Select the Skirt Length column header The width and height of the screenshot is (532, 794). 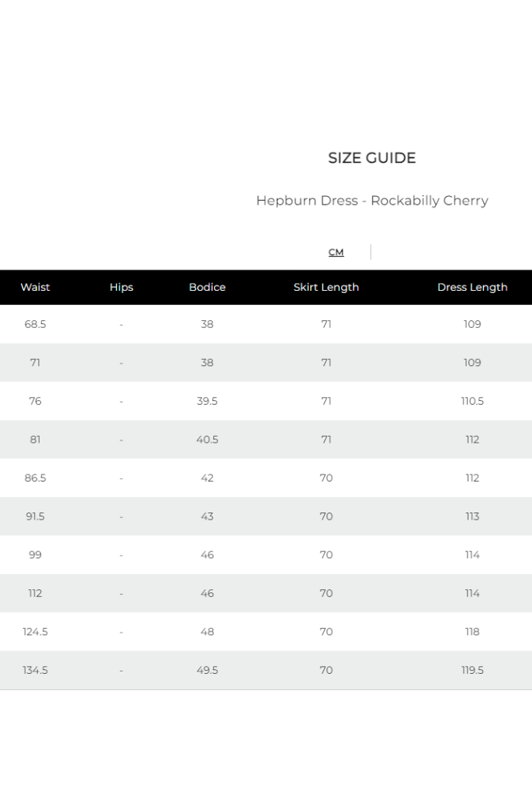pyautogui.click(x=326, y=287)
